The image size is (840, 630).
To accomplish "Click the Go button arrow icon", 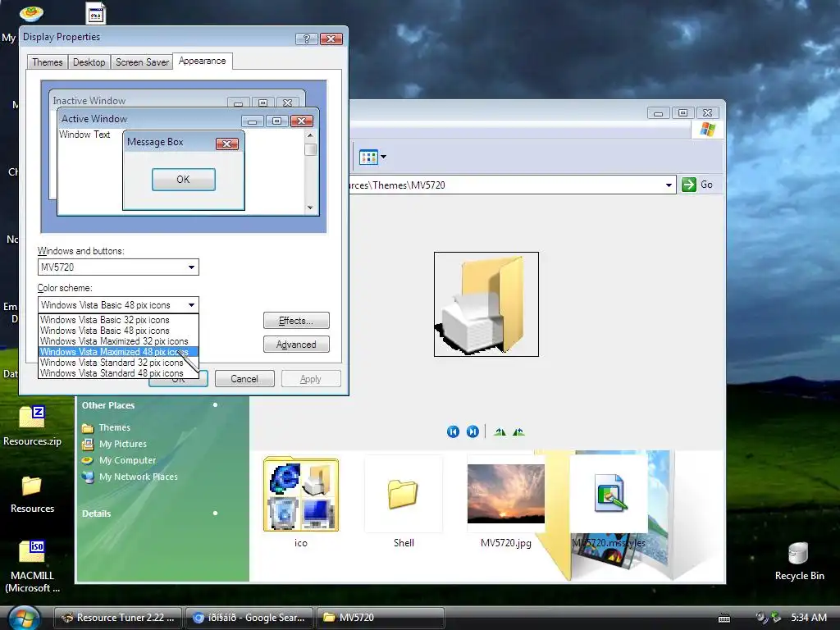I will pyautogui.click(x=688, y=185).
